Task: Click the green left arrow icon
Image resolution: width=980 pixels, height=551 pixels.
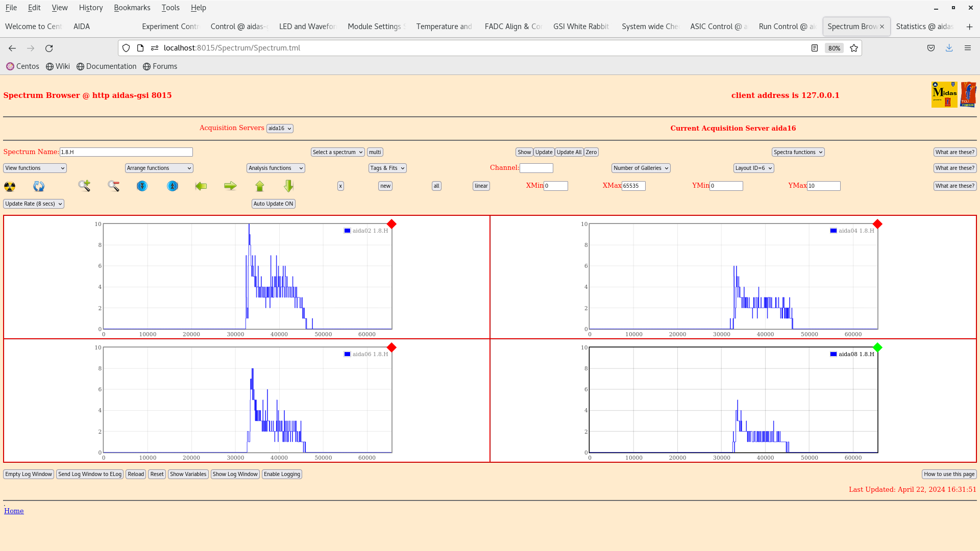Action: pyautogui.click(x=201, y=186)
